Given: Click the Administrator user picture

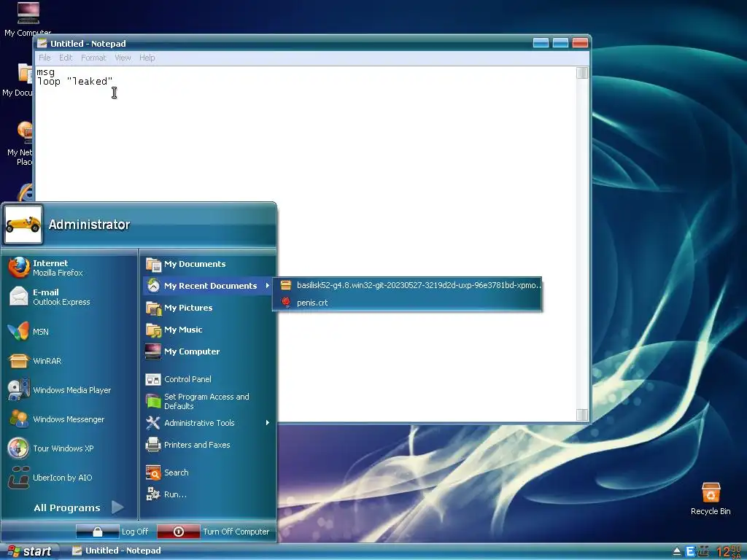Looking at the screenshot, I should 23,225.
